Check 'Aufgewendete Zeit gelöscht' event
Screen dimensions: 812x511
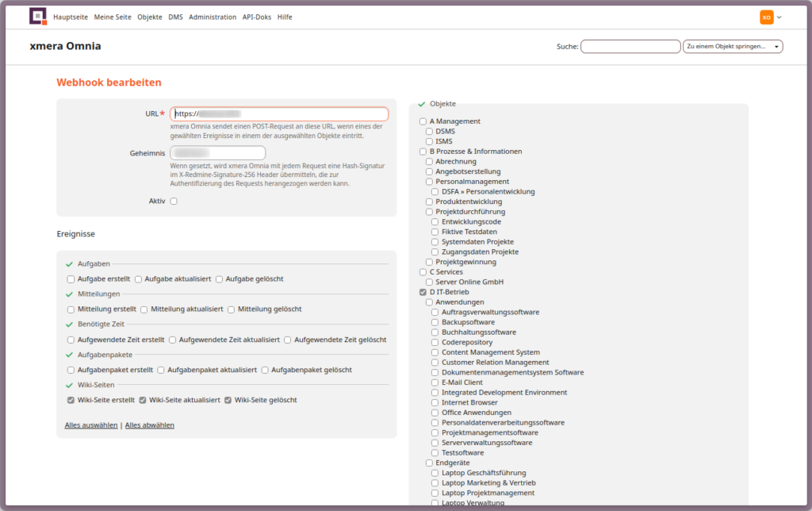pyautogui.click(x=287, y=340)
